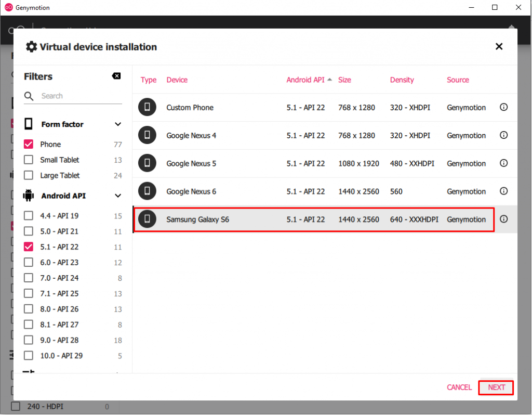Click the filter Search input field
The image size is (532, 415).
pyautogui.click(x=81, y=96)
